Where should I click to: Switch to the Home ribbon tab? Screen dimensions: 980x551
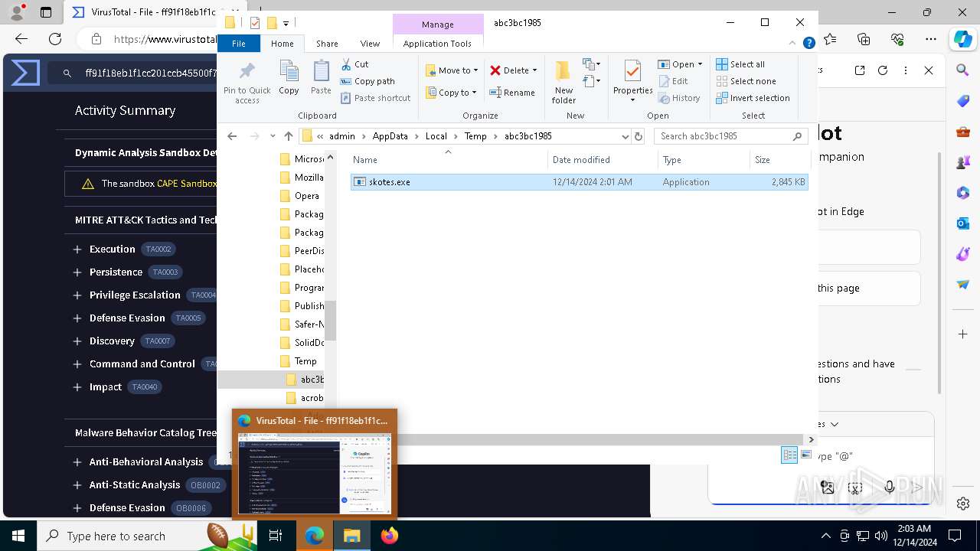[283, 44]
